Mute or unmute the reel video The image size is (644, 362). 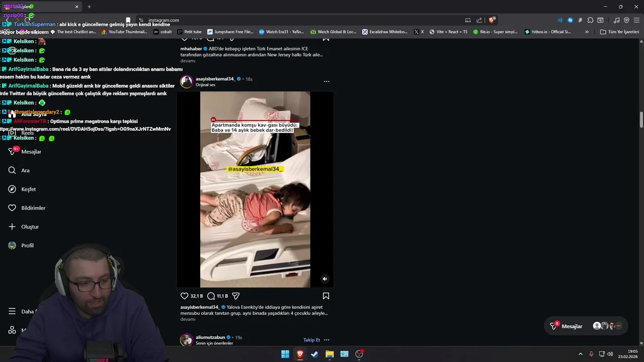[x=325, y=279]
